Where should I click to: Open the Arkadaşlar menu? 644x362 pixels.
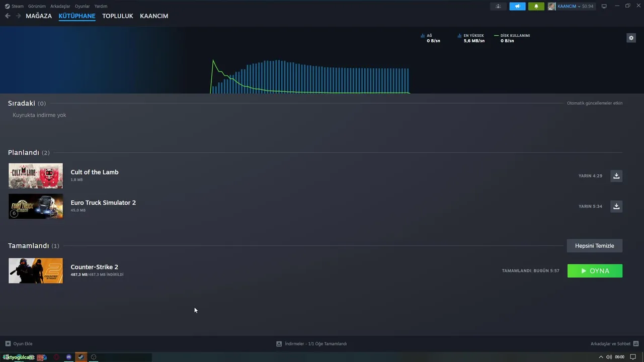pyautogui.click(x=60, y=7)
